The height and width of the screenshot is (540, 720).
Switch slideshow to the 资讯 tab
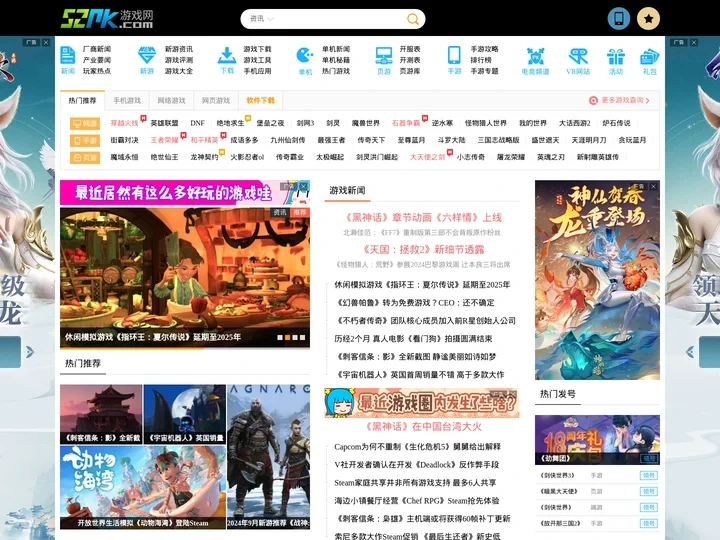[280, 212]
